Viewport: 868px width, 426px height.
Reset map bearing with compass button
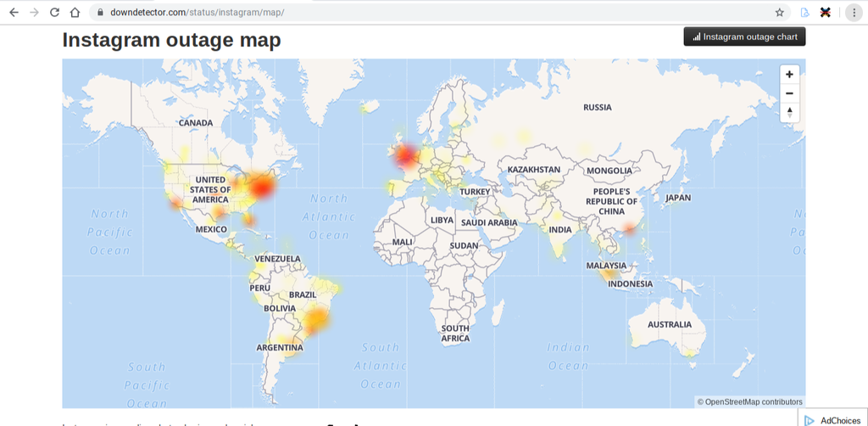(789, 112)
